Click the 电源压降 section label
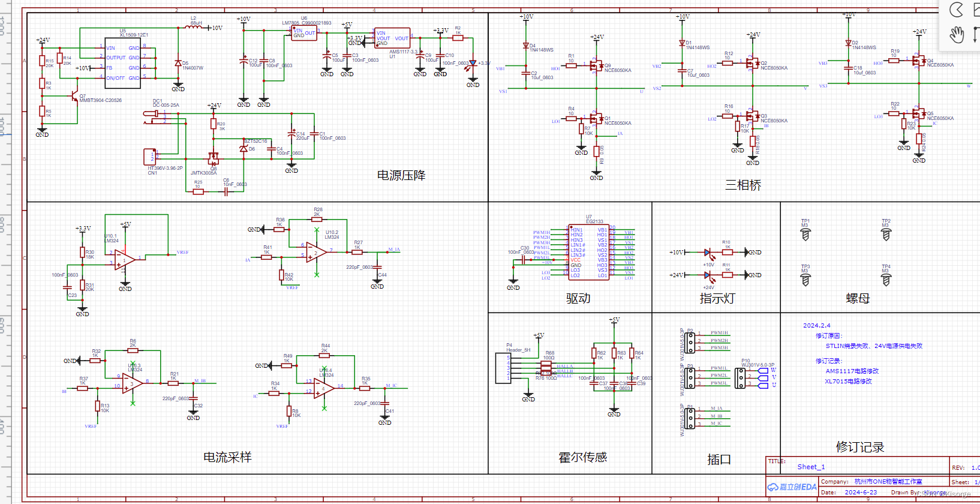This screenshot has height=504, width=980. pos(401,175)
